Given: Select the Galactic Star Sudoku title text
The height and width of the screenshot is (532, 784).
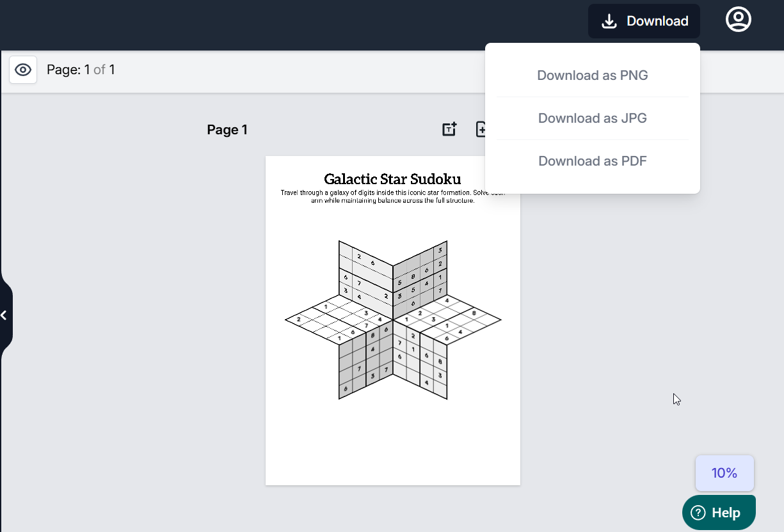Looking at the screenshot, I should [392, 179].
